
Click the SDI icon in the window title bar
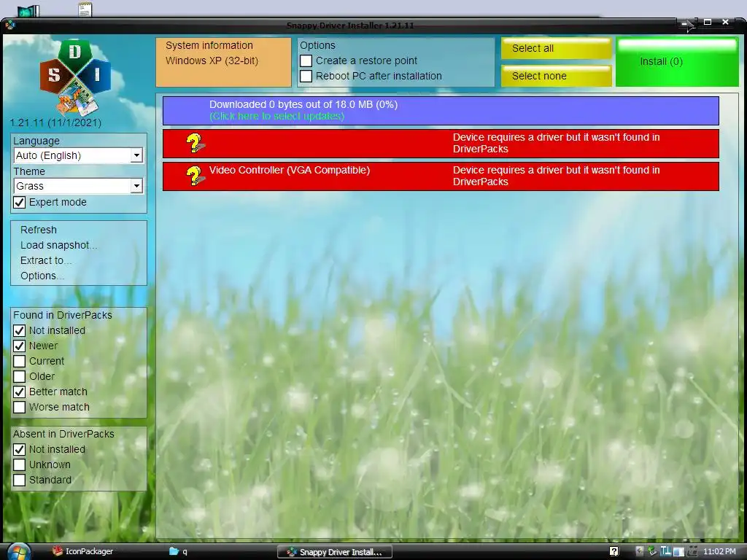[10, 25]
